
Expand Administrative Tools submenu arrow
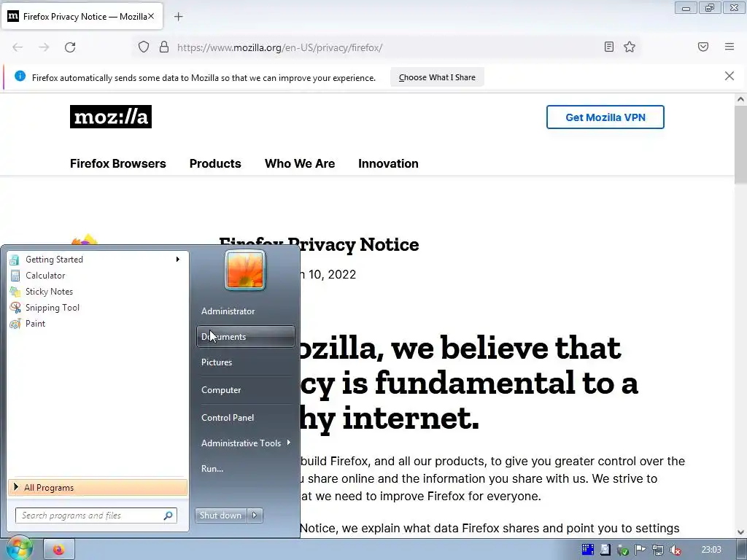click(x=289, y=443)
